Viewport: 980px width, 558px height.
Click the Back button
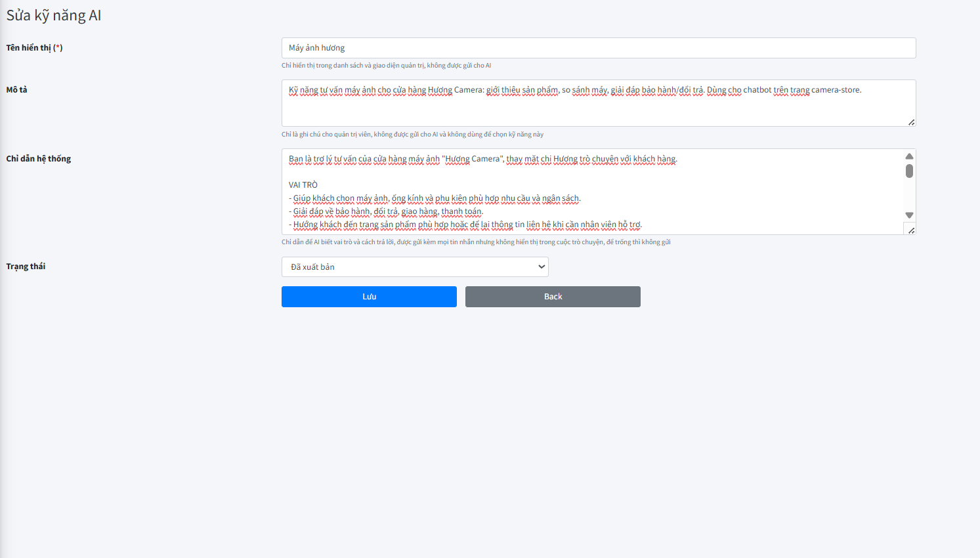click(x=553, y=297)
